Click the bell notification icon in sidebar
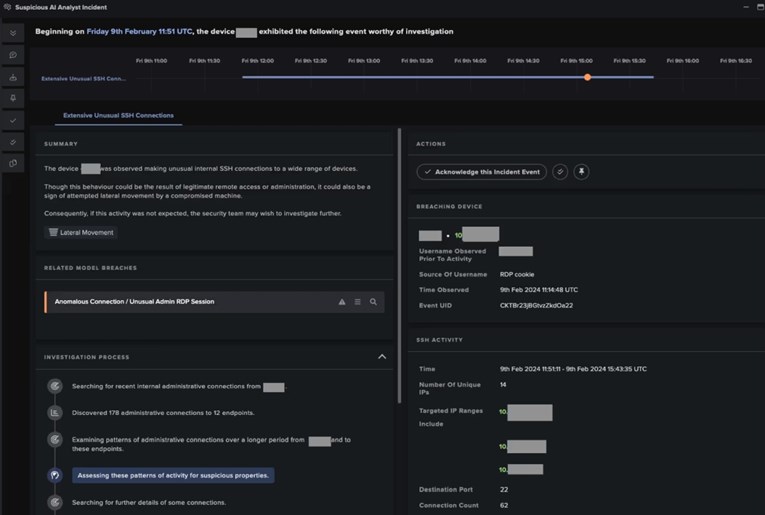765x515 pixels. pyautogui.click(x=13, y=98)
